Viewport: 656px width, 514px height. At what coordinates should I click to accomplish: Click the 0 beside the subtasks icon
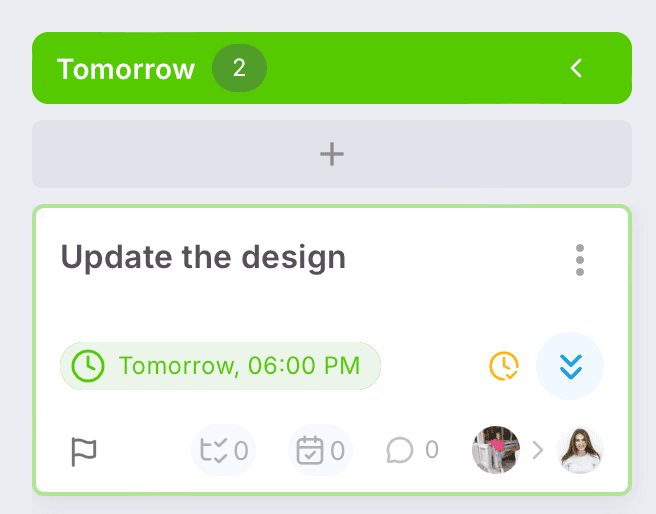point(241,451)
